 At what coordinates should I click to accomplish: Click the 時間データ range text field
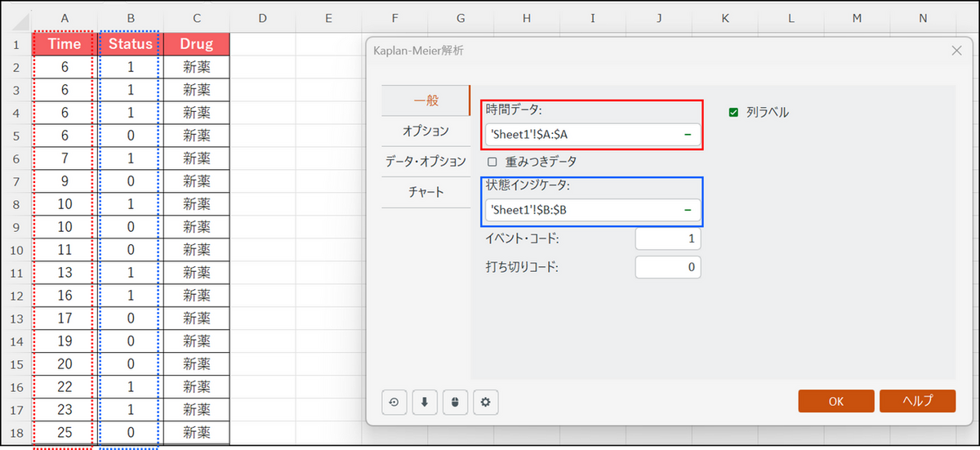580,134
